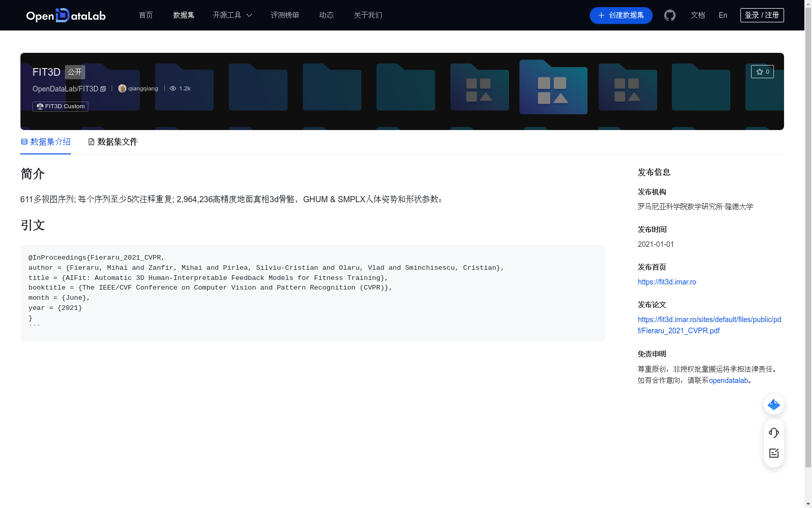Click the 公开 visibility badge
812x508 pixels.
coord(75,72)
